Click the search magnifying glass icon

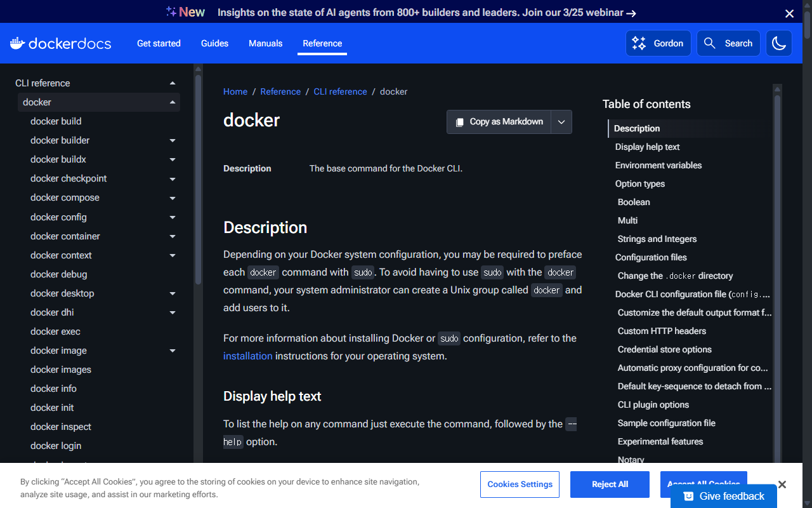pos(710,43)
